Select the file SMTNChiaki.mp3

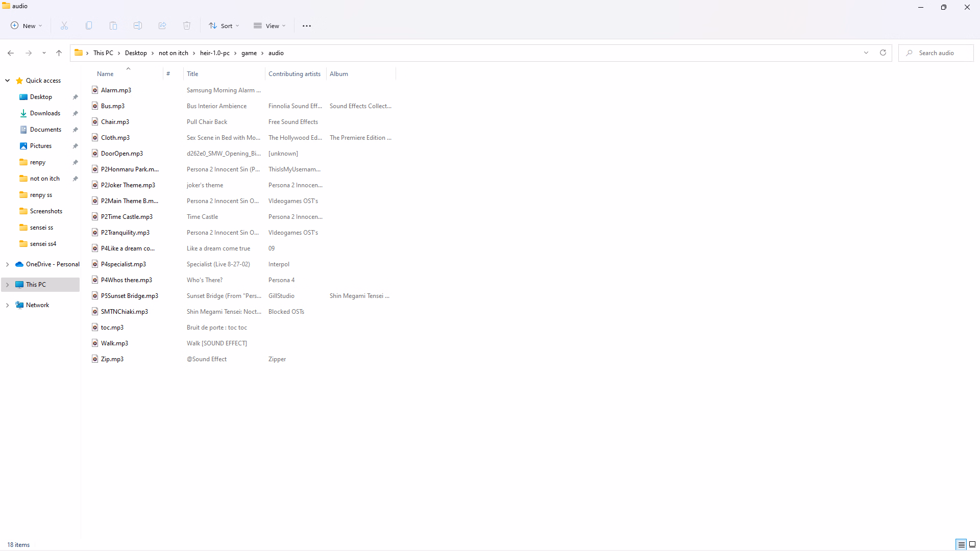pos(125,311)
